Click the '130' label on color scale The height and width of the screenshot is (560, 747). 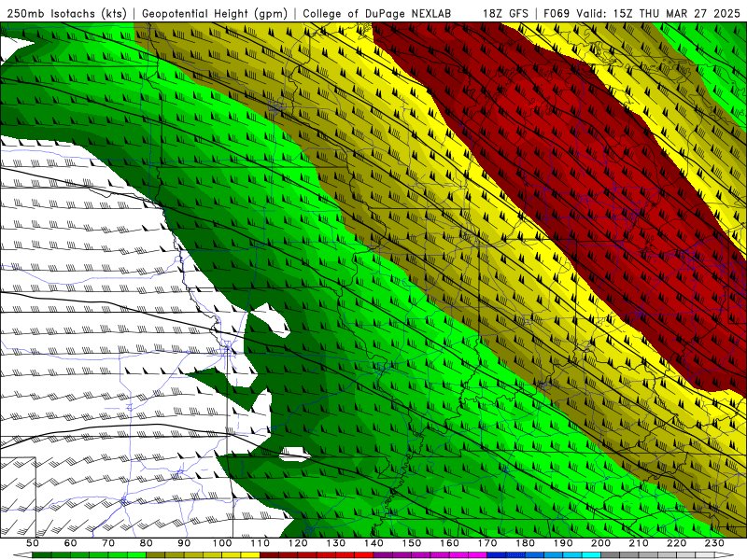point(336,543)
